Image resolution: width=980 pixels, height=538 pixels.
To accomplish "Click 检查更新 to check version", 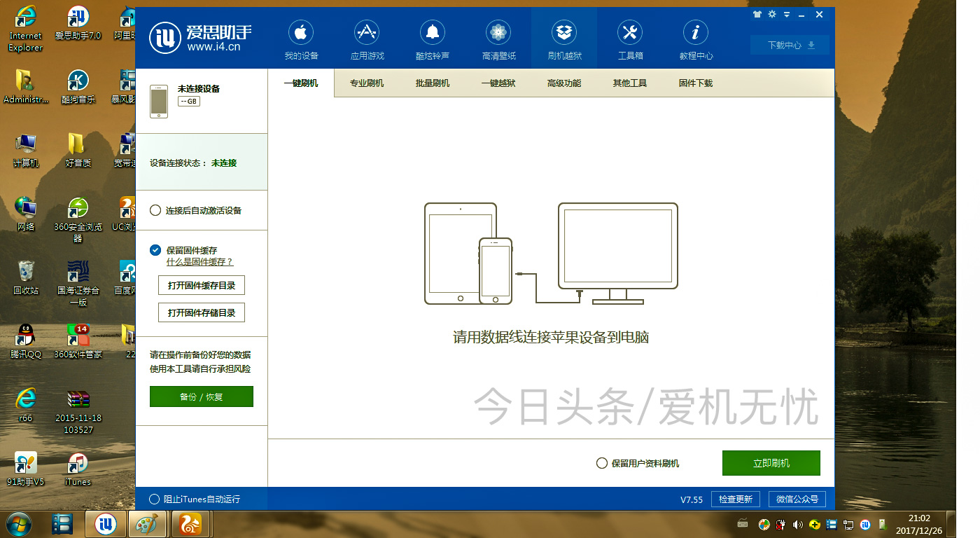I will click(736, 499).
